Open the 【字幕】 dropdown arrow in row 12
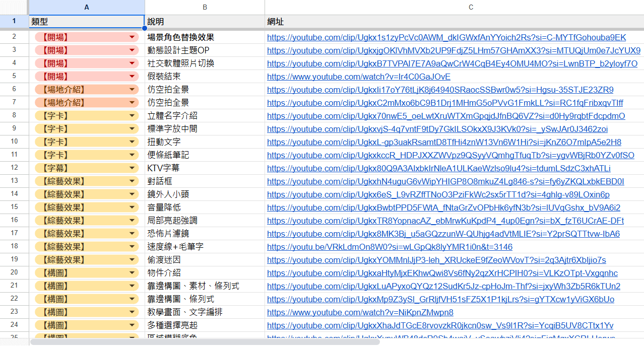The height and width of the screenshot is (346, 644). click(133, 168)
